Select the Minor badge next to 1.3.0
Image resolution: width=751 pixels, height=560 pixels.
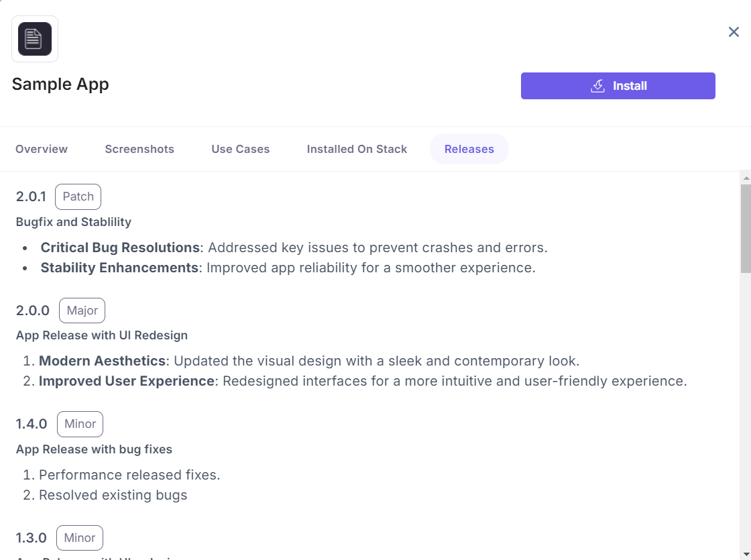(80, 538)
